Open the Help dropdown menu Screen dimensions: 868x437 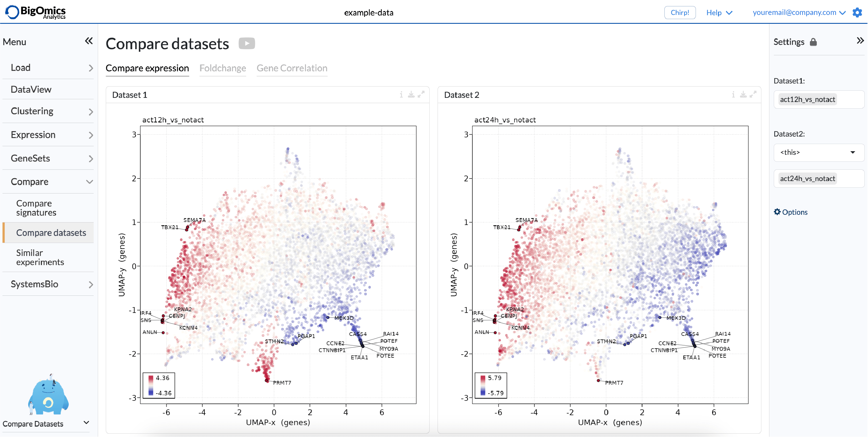click(719, 12)
